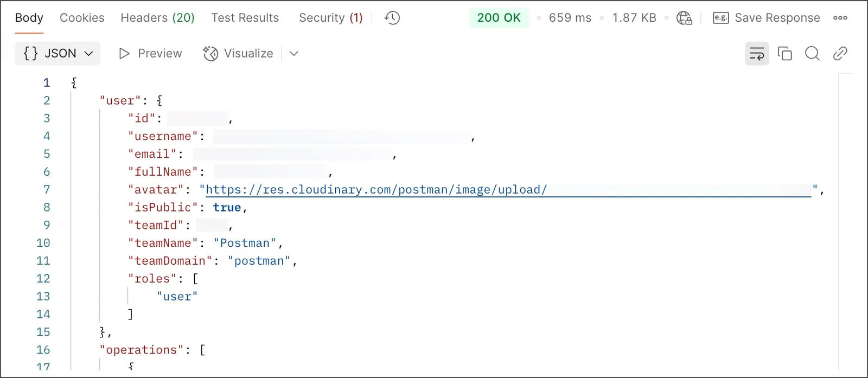Click the "user" role value on line 13
The height and width of the screenshot is (378, 868).
tap(177, 297)
